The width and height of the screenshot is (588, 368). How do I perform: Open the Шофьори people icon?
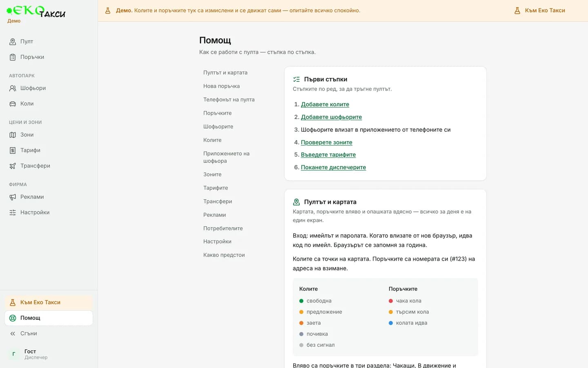click(x=13, y=88)
